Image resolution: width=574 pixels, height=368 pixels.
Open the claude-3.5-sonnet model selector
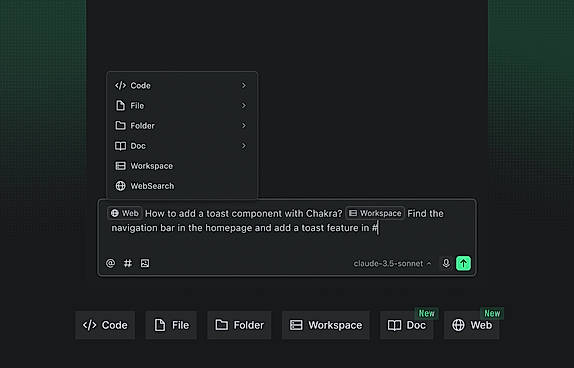pos(392,263)
